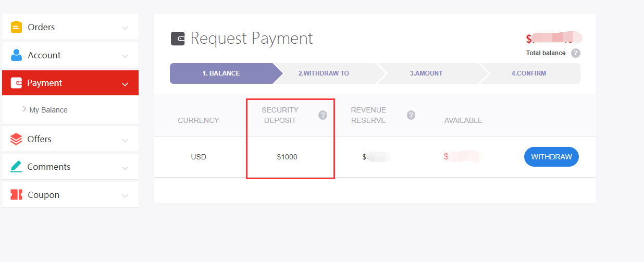The width and height of the screenshot is (644, 262).
Task: Click the Offers layers icon
Action: click(x=16, y=139)
